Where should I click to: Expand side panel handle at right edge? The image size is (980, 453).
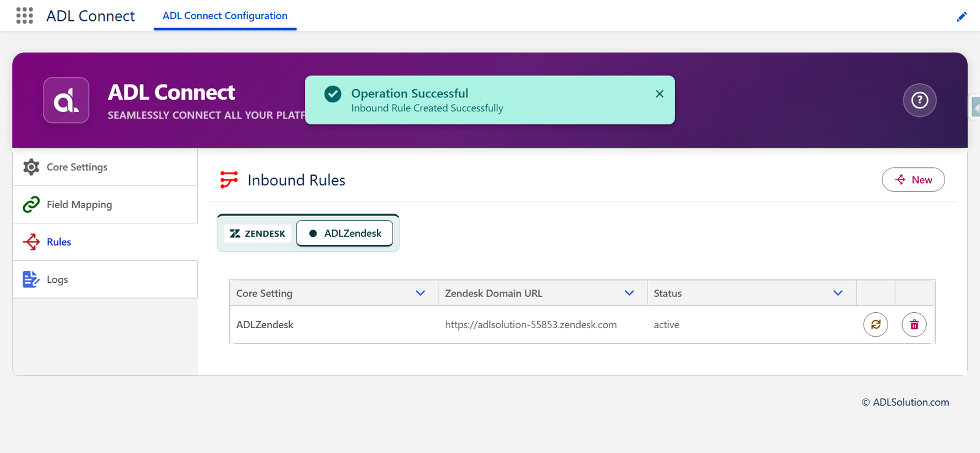[x=975, y=107]
